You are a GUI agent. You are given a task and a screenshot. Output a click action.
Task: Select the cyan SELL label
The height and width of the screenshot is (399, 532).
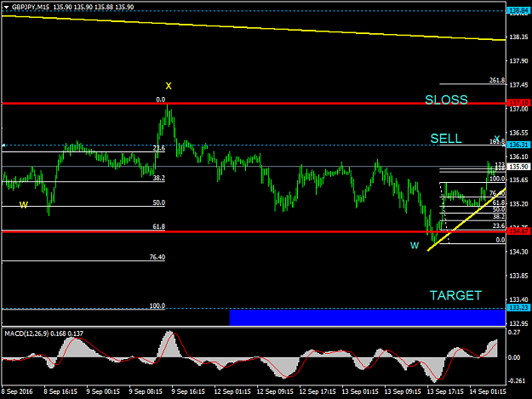tap(446, 139)
